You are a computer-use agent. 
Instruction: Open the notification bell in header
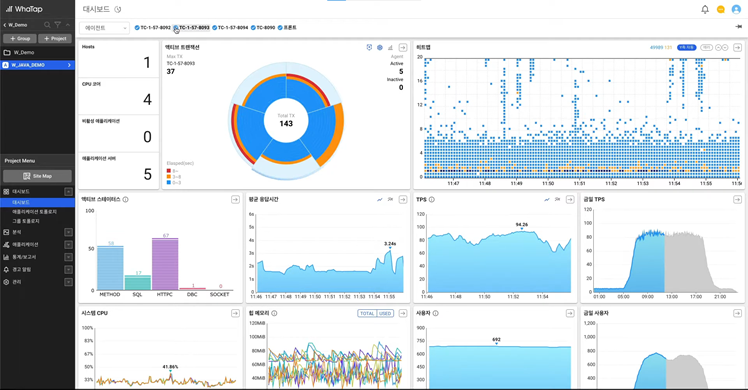(705, 9)
